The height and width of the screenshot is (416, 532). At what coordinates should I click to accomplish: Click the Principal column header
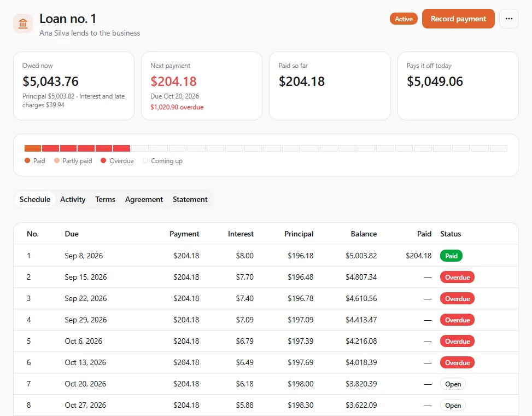[299, 234]
